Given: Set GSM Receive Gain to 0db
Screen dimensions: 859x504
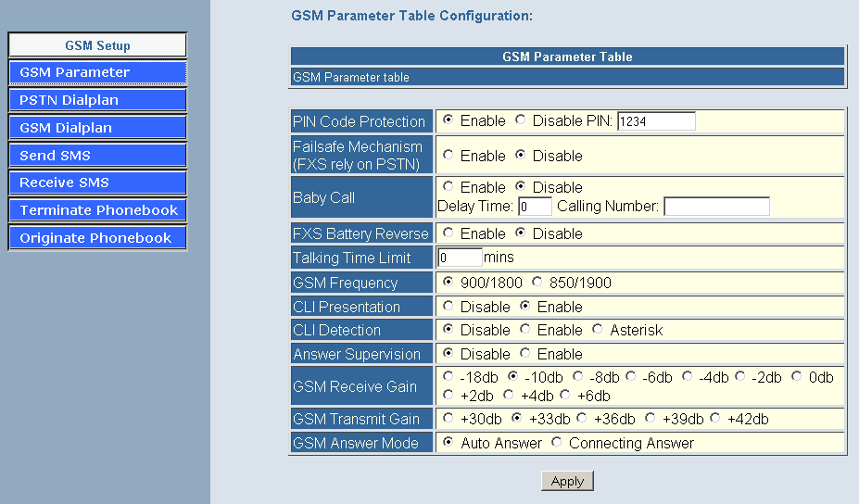Looking at the screenshot, I should pyautogui.click(x=797, y=376).
